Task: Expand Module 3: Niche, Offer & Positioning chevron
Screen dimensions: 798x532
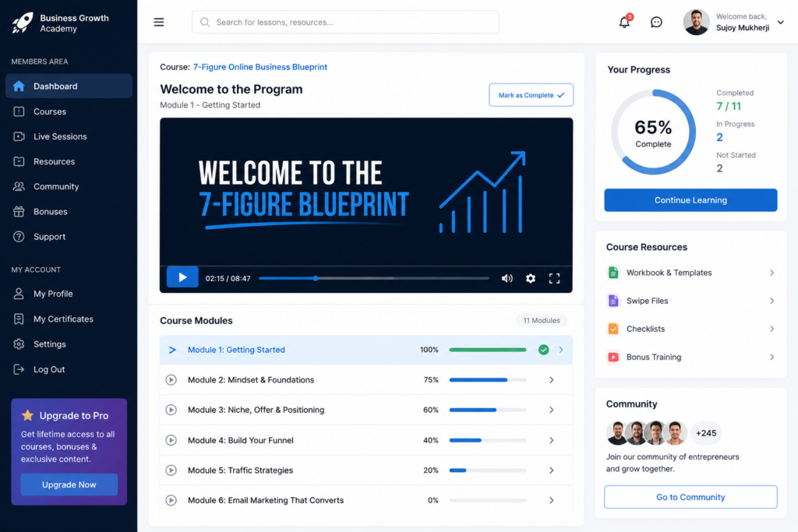Action: [551, 410]
